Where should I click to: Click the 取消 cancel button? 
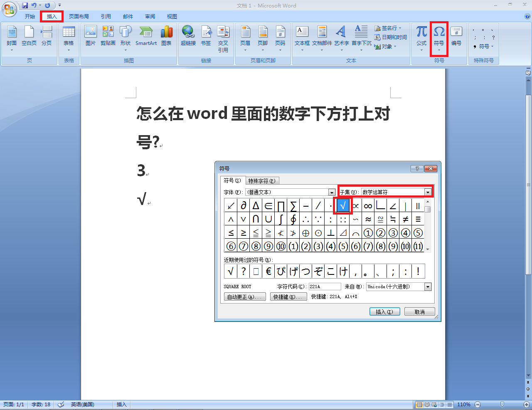420,312
